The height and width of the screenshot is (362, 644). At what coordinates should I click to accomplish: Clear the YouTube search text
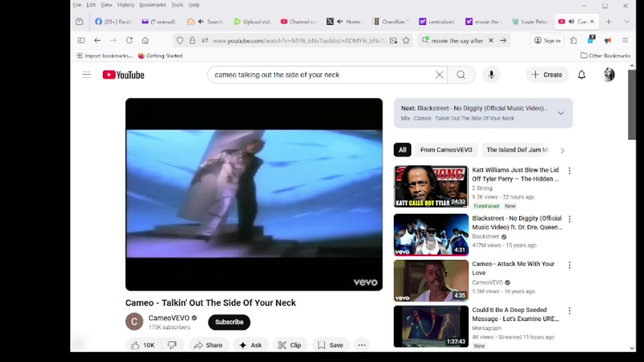click(439, 74)
